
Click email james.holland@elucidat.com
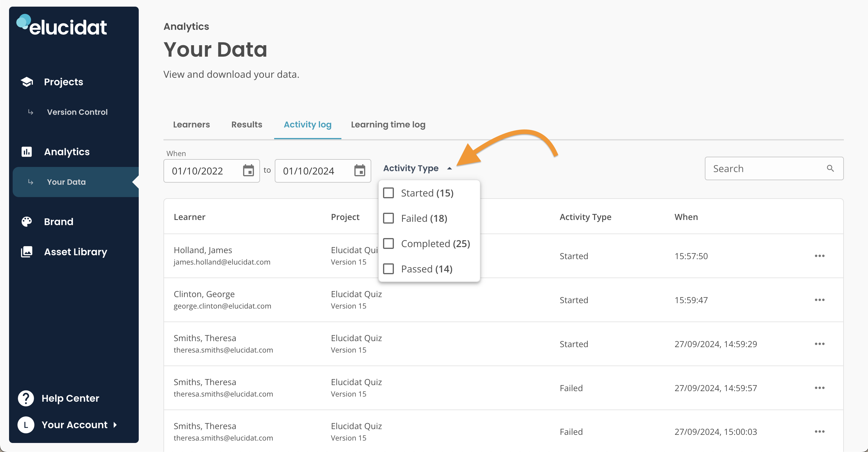coord(222,262)
